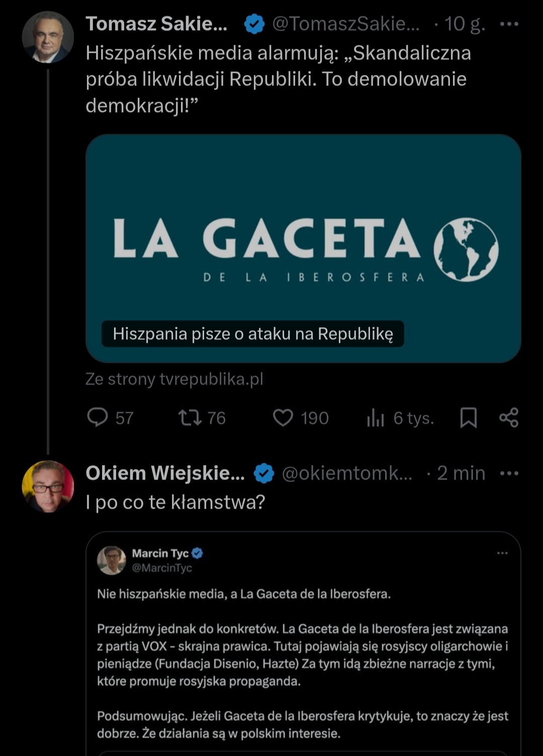Share the Tomasz Sakiewicz post
The width and height of the screenshot is (543, 756).
click(x=509, y=418)
